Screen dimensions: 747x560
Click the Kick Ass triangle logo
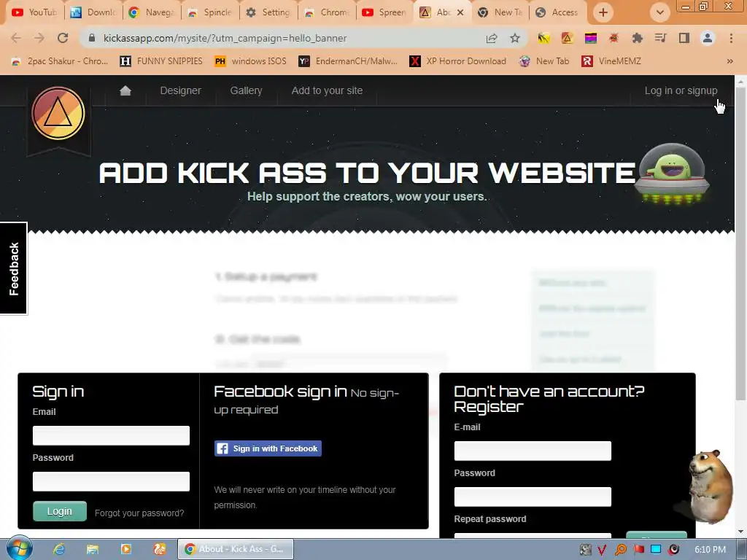click(x=58, y=113)
